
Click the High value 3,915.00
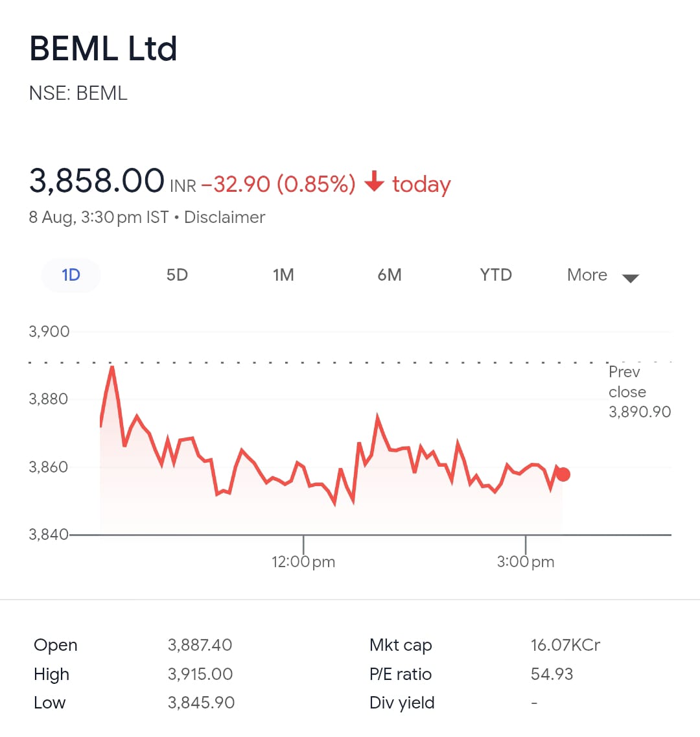(x=200, y=674)
